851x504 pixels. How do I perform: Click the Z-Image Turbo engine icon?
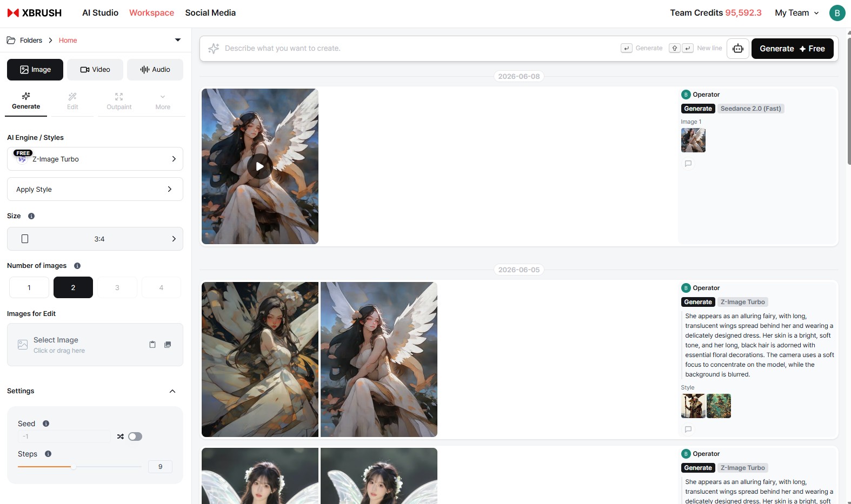click(22, 158)
